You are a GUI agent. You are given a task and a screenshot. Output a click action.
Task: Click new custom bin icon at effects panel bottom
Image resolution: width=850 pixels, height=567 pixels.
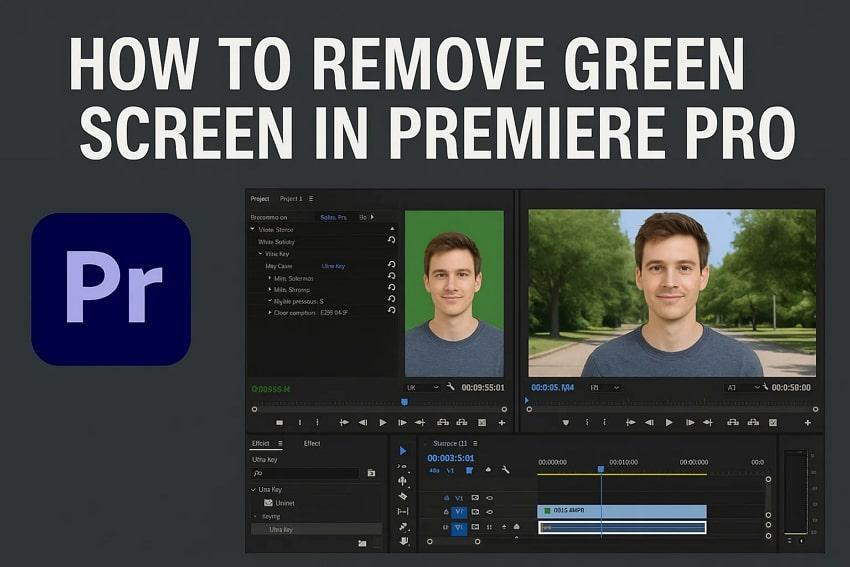point(362,543)
